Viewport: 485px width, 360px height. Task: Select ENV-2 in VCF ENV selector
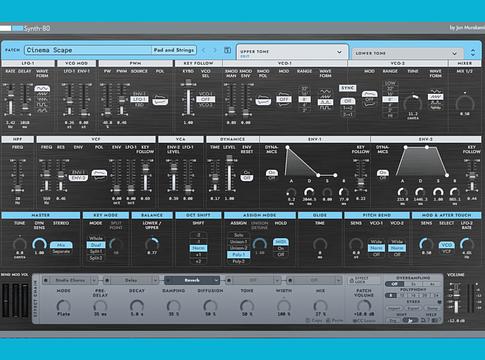coord(78,178)
